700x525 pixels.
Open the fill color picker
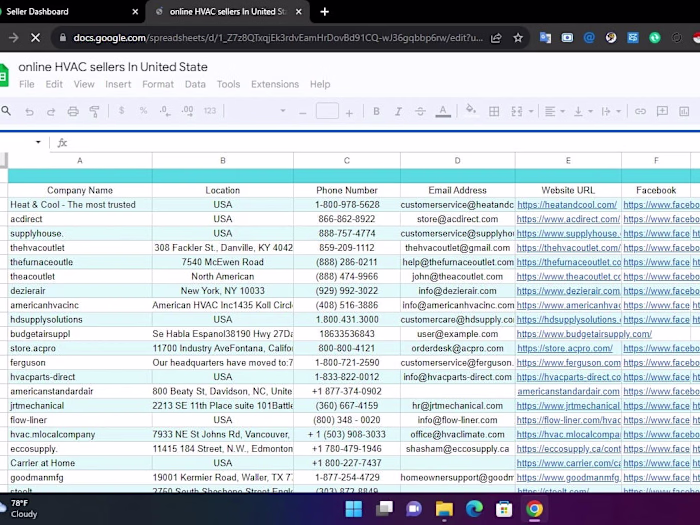(x=471, y=111)
